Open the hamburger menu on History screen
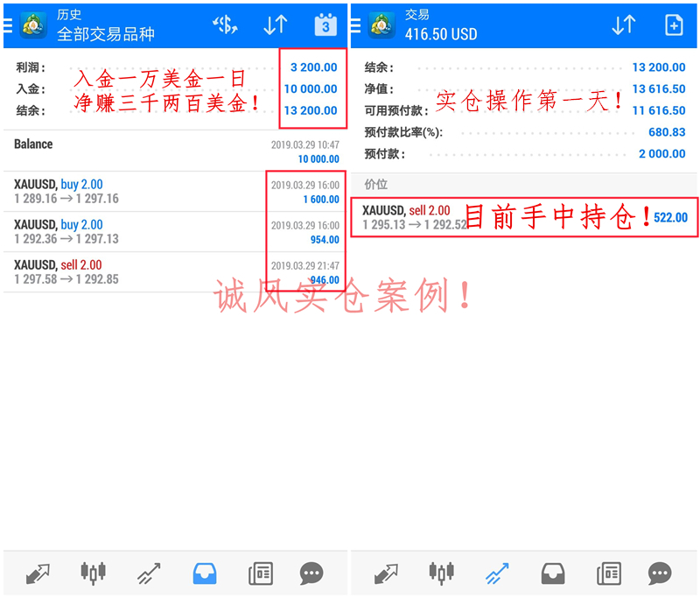700x598 pixels. pos(6,25)
